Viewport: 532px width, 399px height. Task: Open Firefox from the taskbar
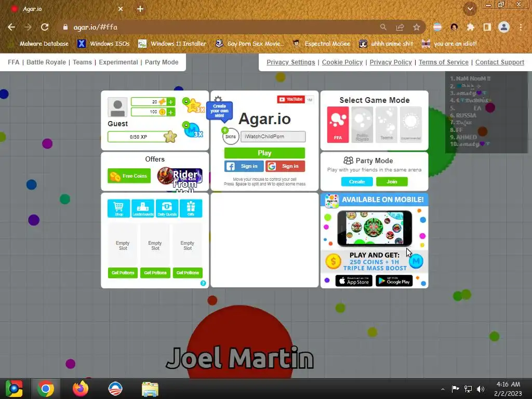(81, 389)
